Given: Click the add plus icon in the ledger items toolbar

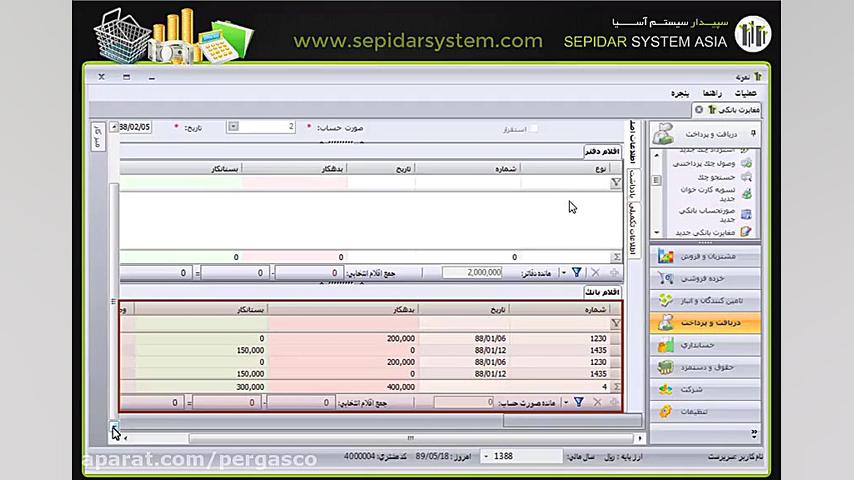Looking at the screenshot, I should 614,272.
